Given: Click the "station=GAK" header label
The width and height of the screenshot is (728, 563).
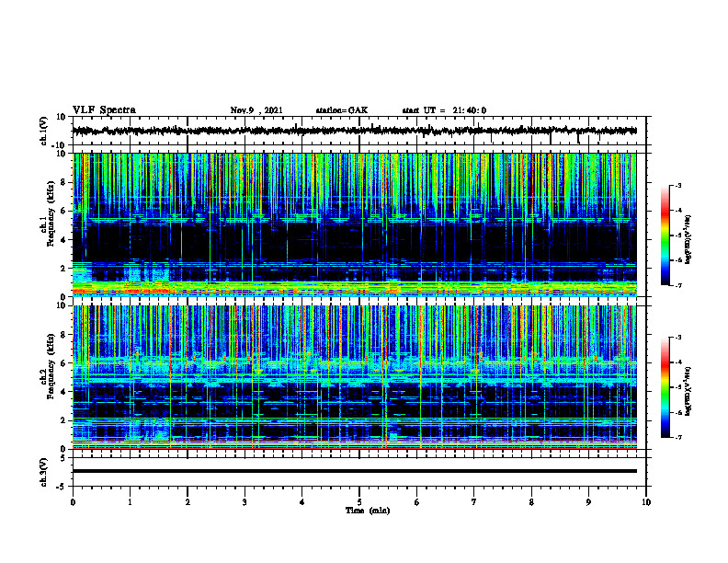Looking at the screenshot, I should click(x=342, y=110).
